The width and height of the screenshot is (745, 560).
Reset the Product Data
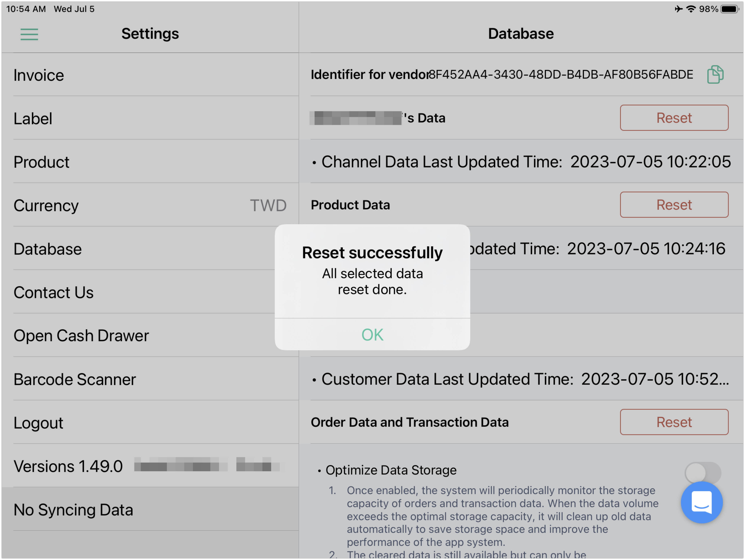tap(674, 205)
